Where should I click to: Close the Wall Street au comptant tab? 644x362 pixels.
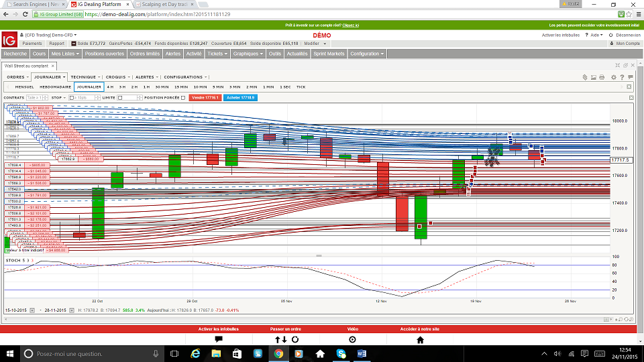[52, 66]
